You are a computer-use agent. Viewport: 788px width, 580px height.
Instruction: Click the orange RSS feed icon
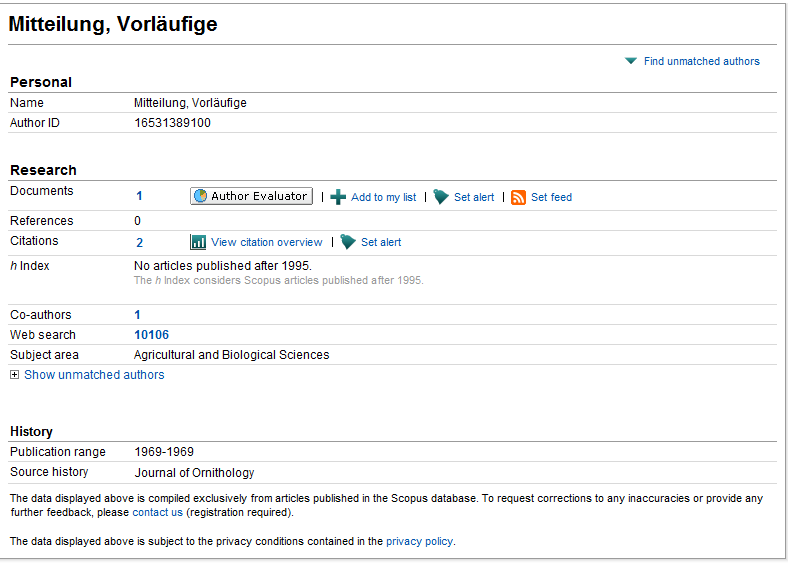(x=518, y=197)
